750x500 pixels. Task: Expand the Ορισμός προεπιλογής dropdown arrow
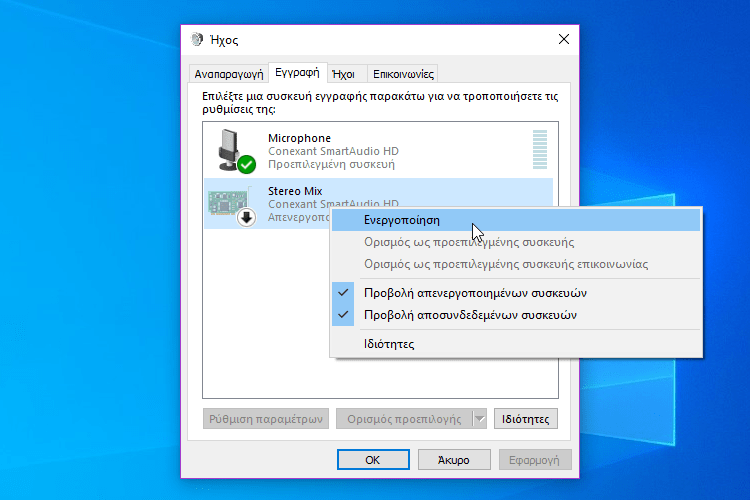tap(480, 419)
